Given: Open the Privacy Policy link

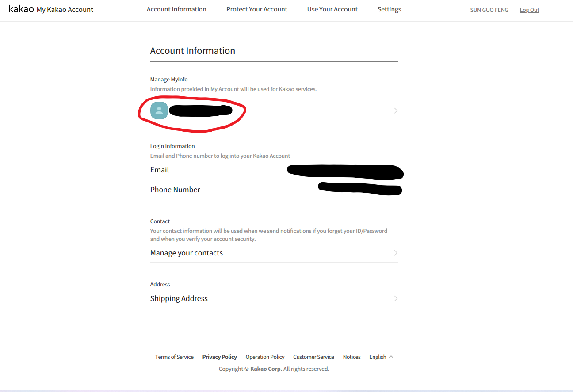Looking at the screenshot, I should point(219,357).
